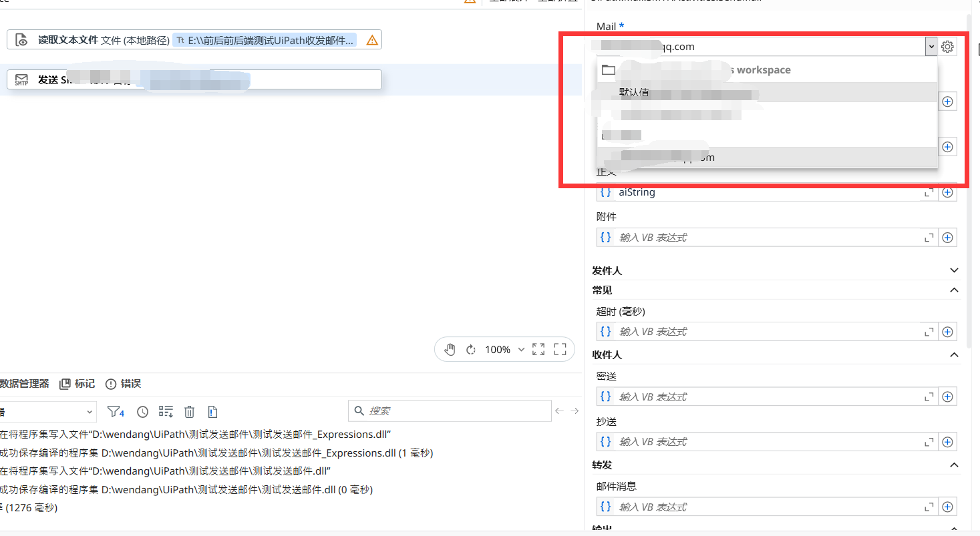Click plus button beside 超时 field
This screenshot has height=536, width=980.
(947, 332)
